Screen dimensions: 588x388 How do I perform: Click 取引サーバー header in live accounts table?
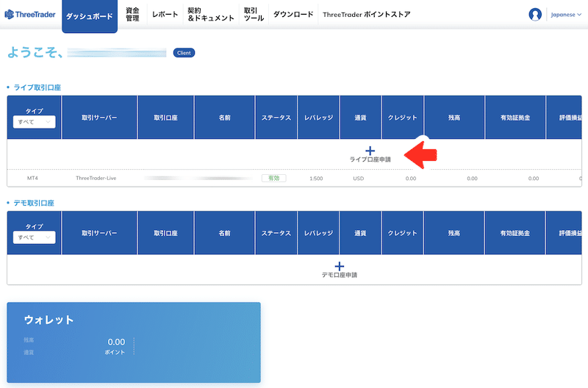click(x=99, y=118)
